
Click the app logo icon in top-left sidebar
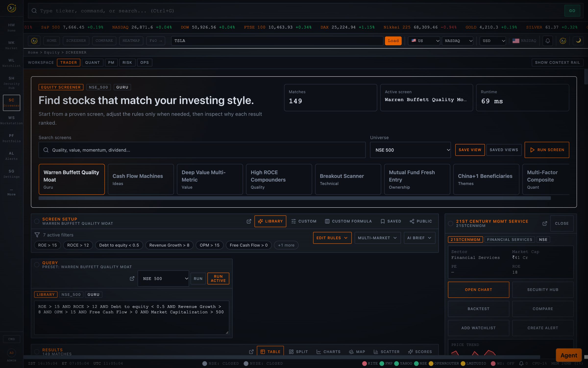point(12,8)
